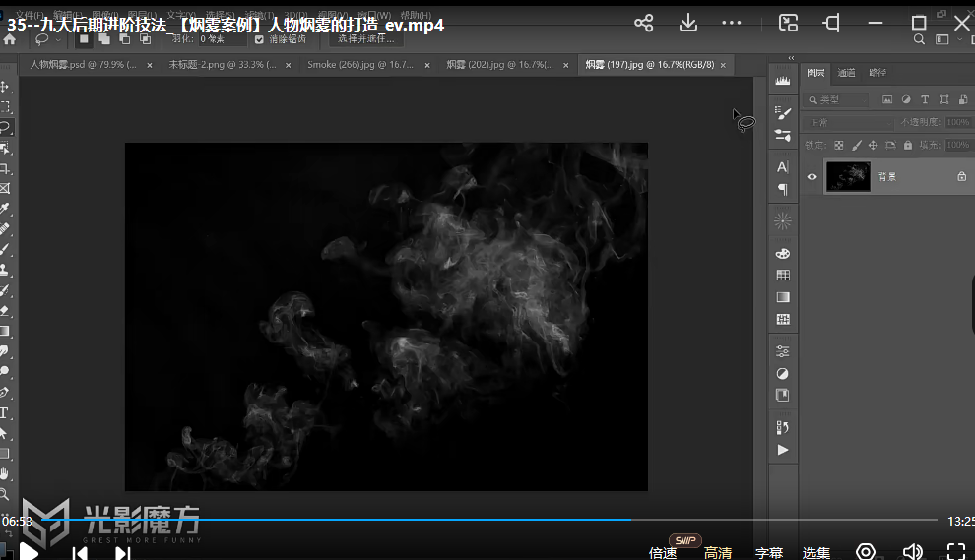The width and height of the screenshot is (975, 560).
Task: Click the Select and Mask button
Action: [x=365, y=39]
